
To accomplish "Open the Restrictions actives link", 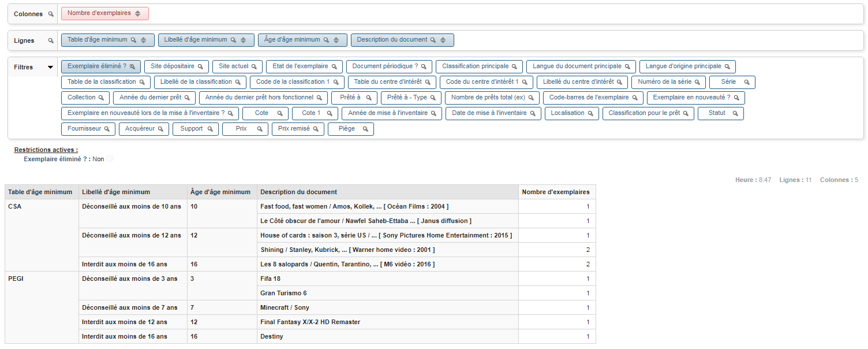I will tap(46, 150).
